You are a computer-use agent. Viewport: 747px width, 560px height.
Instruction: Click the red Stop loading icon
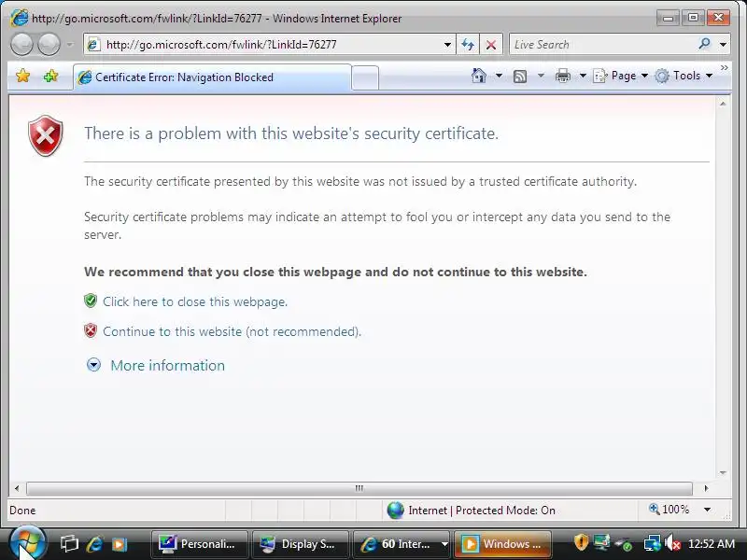click(x=491, y=45)
